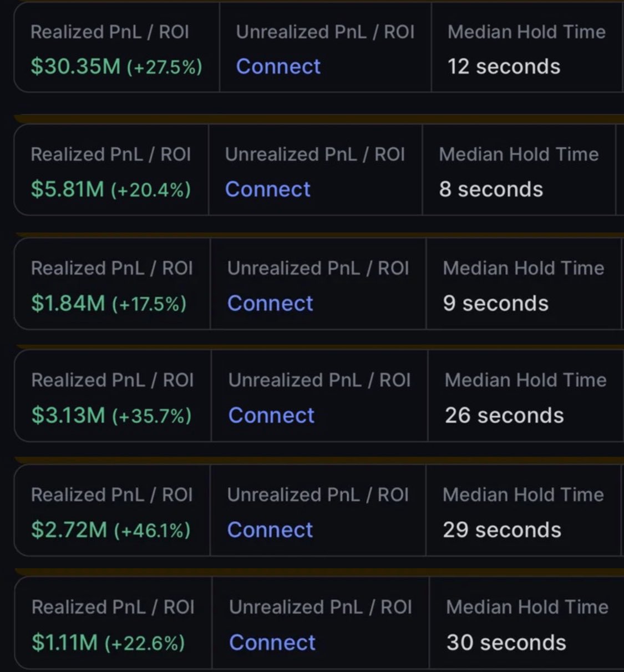Select the $3.13M (+35.7%) realized PnL value
624x672 pixels.
pyautogui.click(x=111, y=416)
